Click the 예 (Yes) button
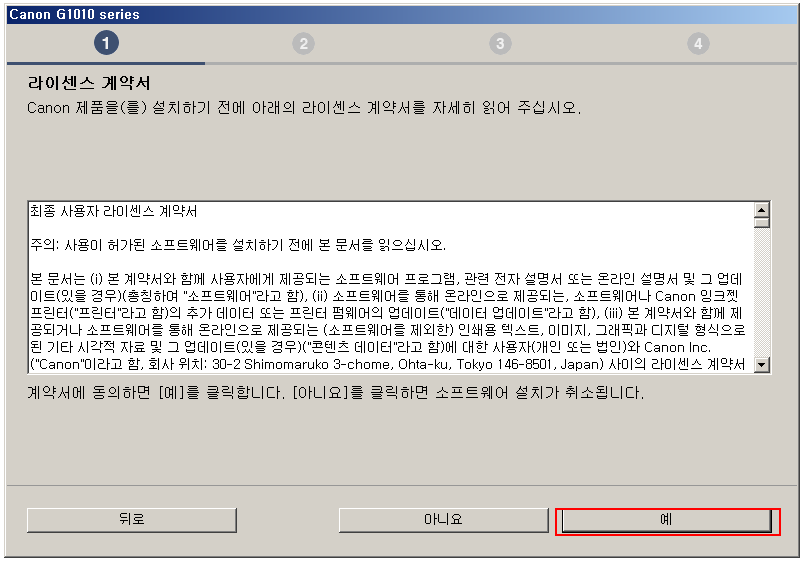 pos(667,520)
